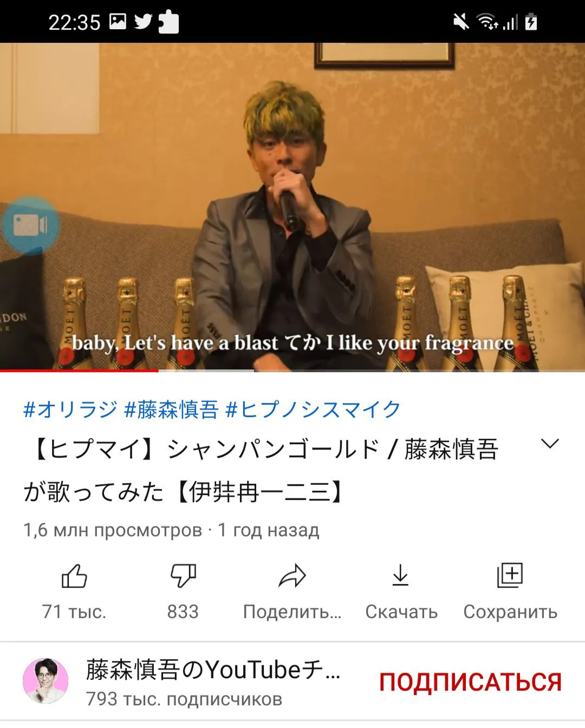585x728 pixels.
Task: Tap the muted sound icon in status bar
Action: pyautogui.click(x=461, y=22)
